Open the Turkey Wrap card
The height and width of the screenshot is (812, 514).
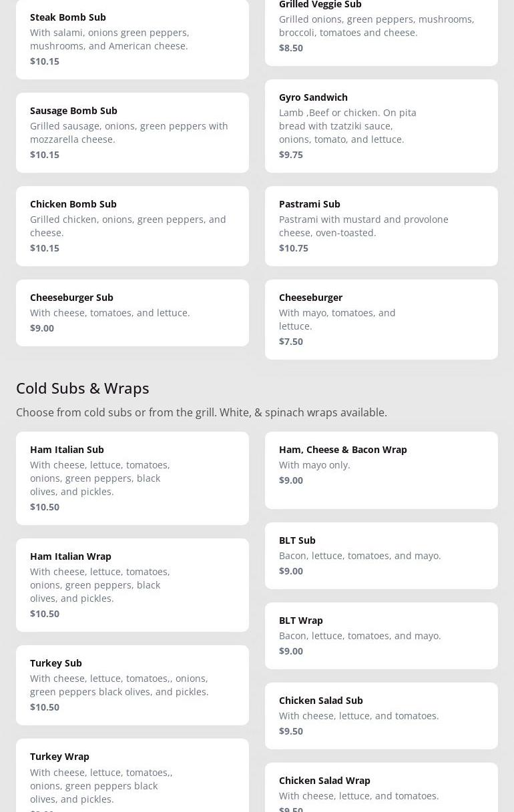pos(132,775)
